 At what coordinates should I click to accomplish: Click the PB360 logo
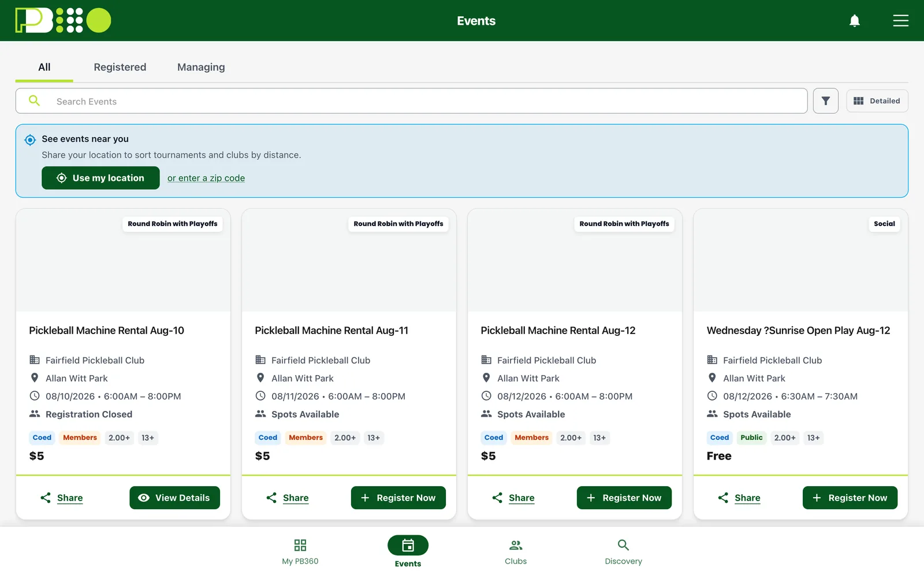click(63, 20)
